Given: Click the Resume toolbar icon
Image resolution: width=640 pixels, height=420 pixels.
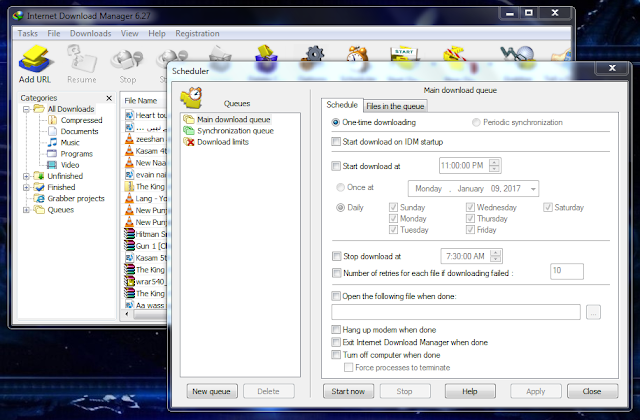Looking at the screenshot, I should click(x=81, y=59).
